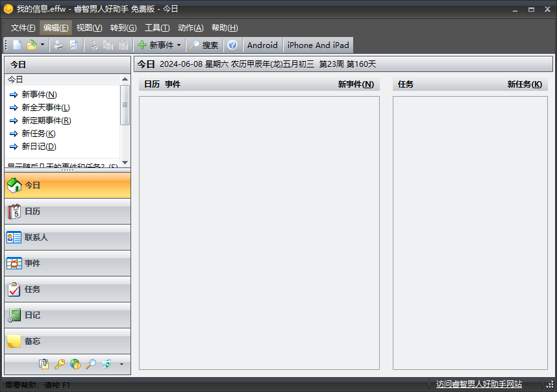Viewport: 557px width, 392px height.
Task: Click the 新任务(K) sidebar link
Action: coord(39,134)
